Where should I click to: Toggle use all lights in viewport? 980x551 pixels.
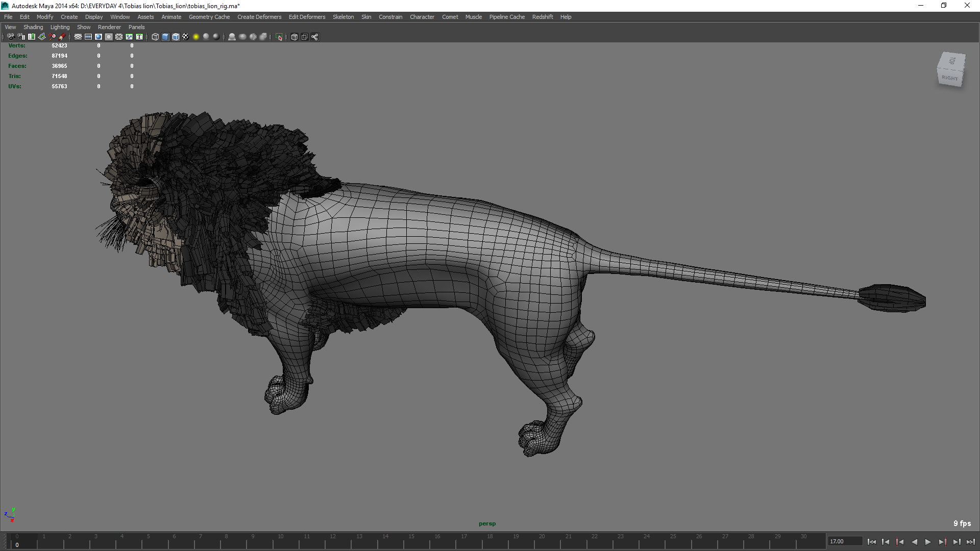(x=195, y=36)
